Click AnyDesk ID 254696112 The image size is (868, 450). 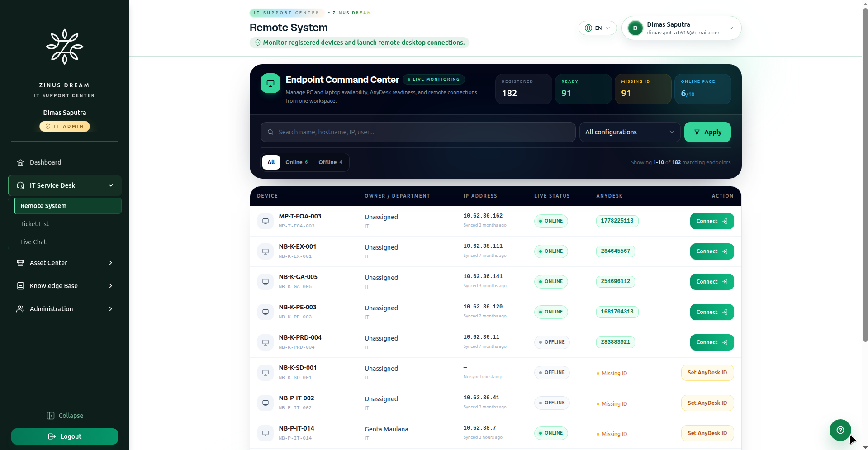[x=615, y=281]
